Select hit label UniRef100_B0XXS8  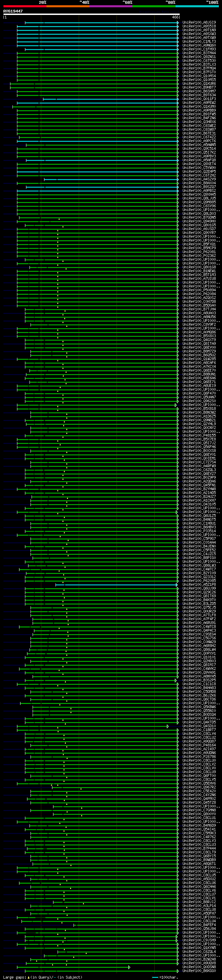pos(199,451)
